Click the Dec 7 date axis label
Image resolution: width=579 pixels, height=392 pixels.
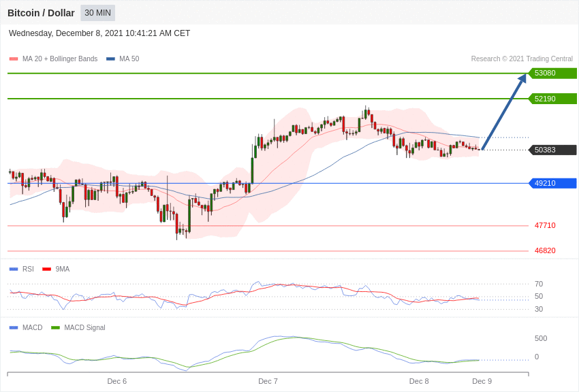pyautogui.click(x=268, y=381)
